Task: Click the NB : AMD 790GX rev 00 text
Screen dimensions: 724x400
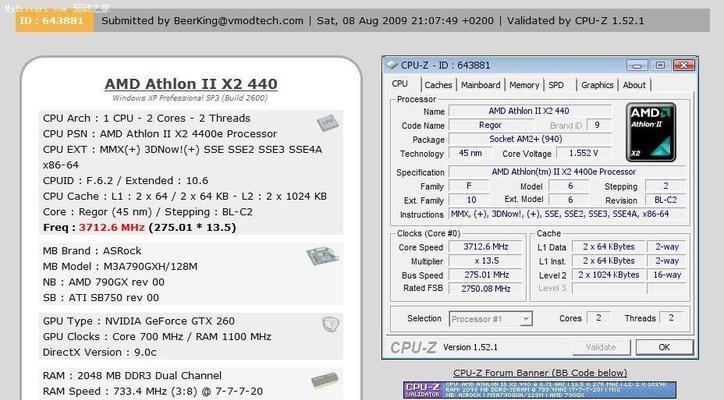Action: click(103, 282)
